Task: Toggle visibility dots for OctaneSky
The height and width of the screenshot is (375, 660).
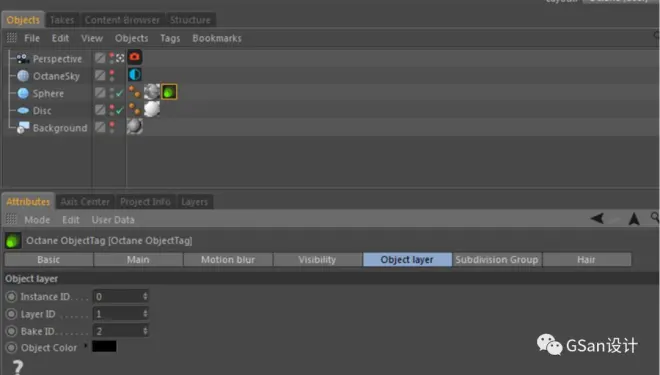Action: (112, 75)
